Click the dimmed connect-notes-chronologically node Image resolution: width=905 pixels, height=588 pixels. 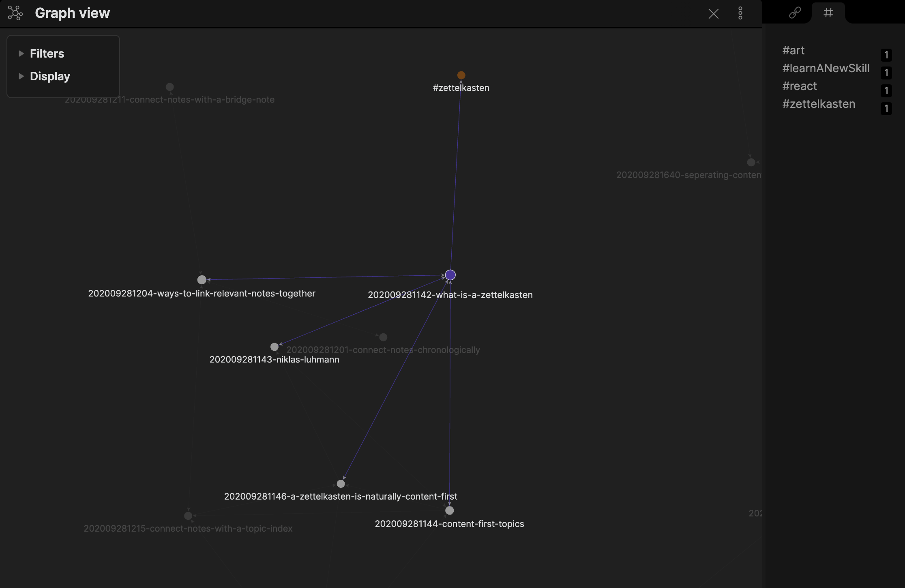tap(383, 337)
